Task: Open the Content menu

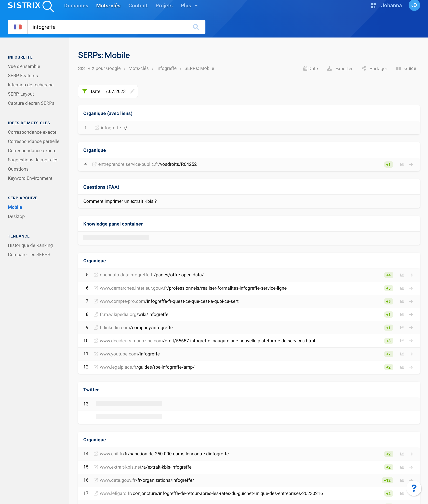Action: tap(138, 6)
